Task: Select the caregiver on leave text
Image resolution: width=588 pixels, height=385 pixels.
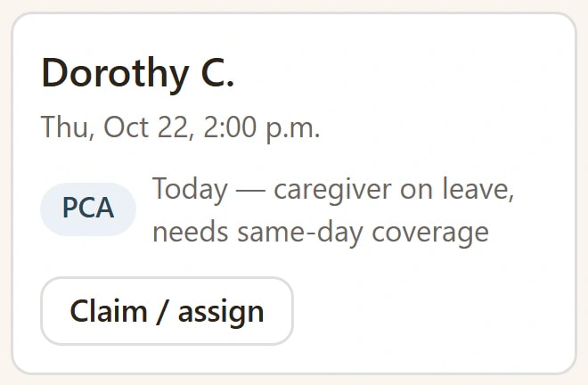Action: 394,190
